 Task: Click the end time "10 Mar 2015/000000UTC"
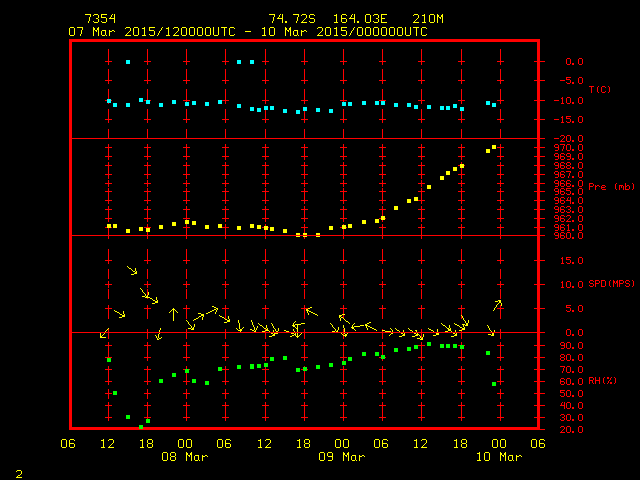[x=344, y=32]
